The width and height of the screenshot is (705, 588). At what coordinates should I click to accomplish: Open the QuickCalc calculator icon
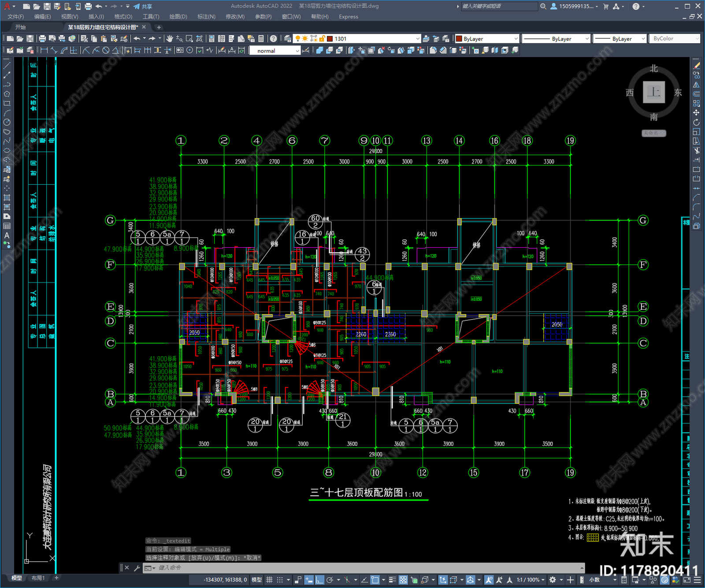point(261,39)
